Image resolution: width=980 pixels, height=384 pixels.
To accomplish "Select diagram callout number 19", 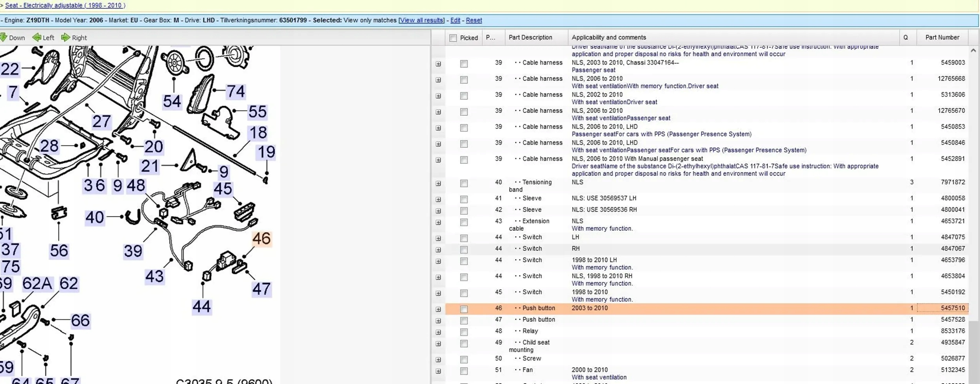I will 266,152.
